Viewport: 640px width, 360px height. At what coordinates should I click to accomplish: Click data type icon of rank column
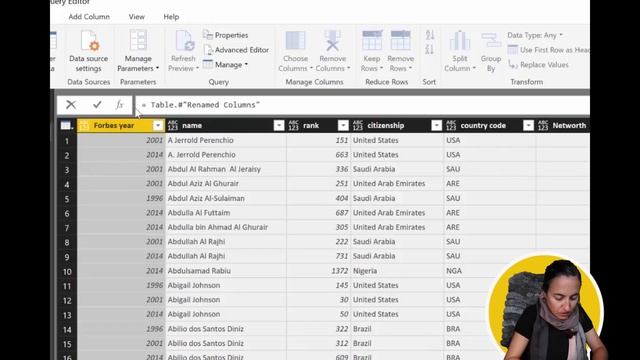[293, 125]
